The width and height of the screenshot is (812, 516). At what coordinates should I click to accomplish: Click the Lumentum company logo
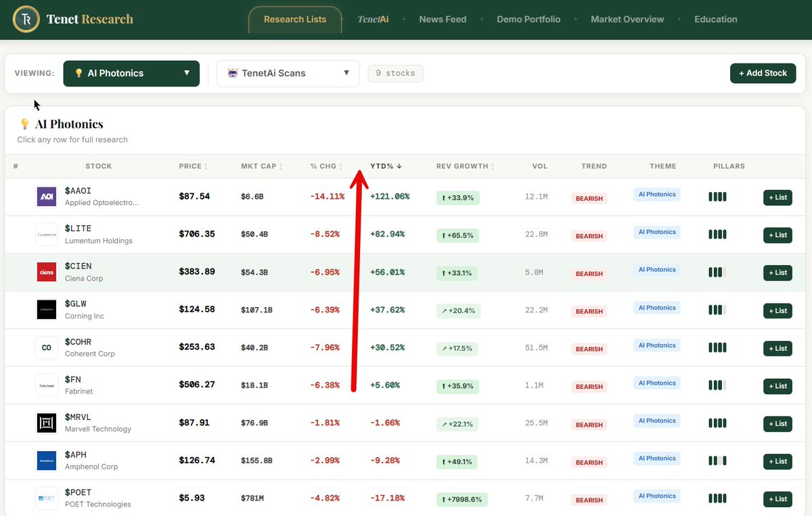(x=47, y=235)
